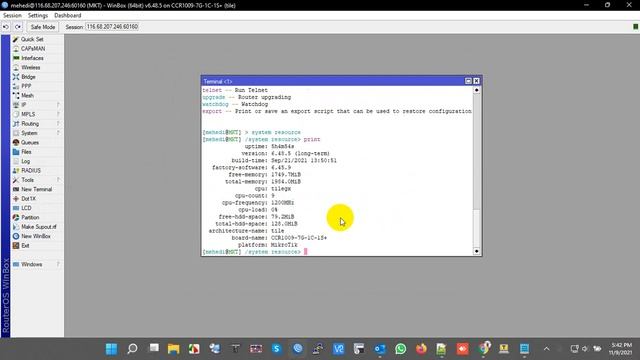Click the Session address field
640x360 pixels.
(x=112, y=27)
